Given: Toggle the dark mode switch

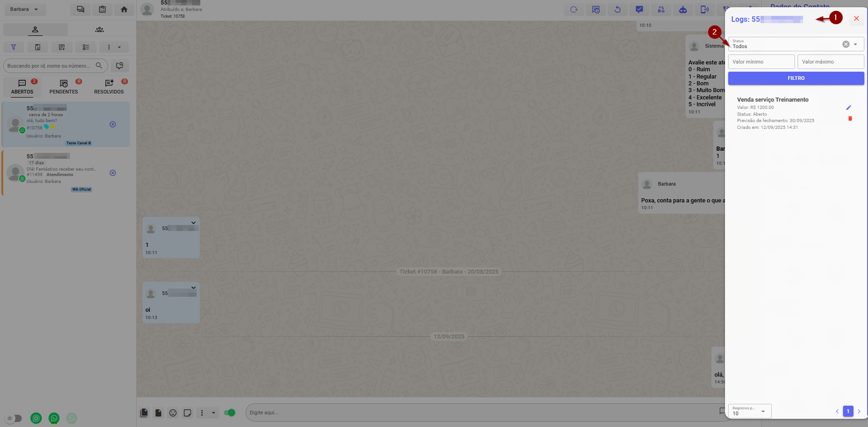Looking at the screenshot, I should pyautogui.click(x=14, y=418).
